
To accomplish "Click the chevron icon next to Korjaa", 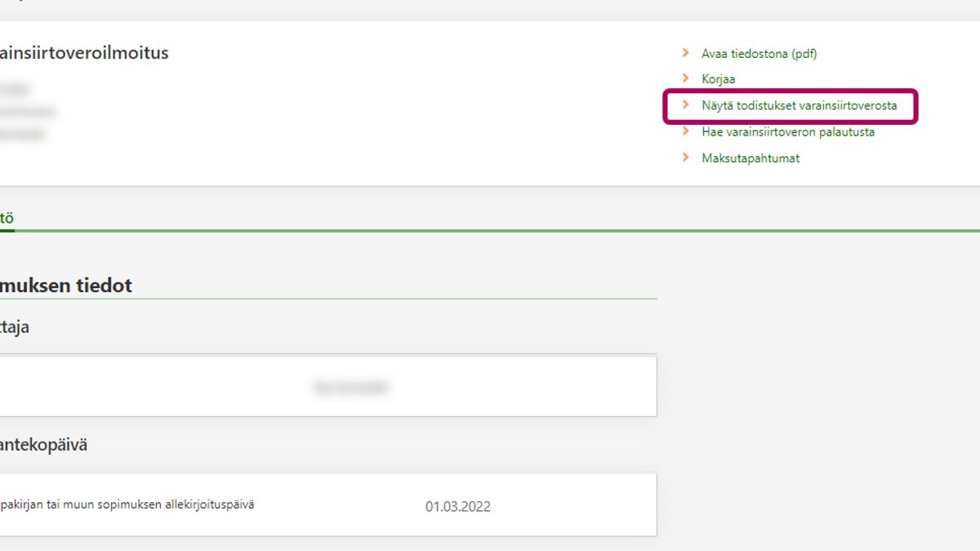I will (x=686, y=79).
